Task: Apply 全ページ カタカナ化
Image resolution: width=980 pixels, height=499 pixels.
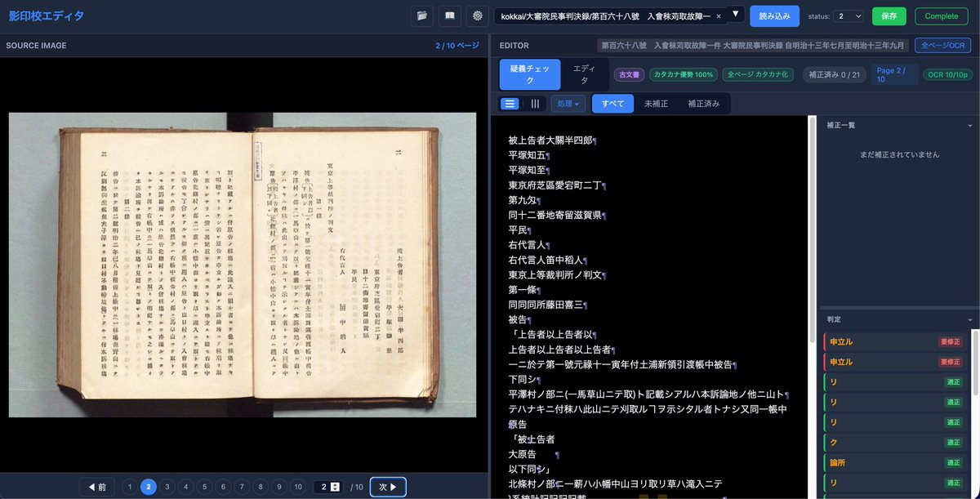Action: 758,74
